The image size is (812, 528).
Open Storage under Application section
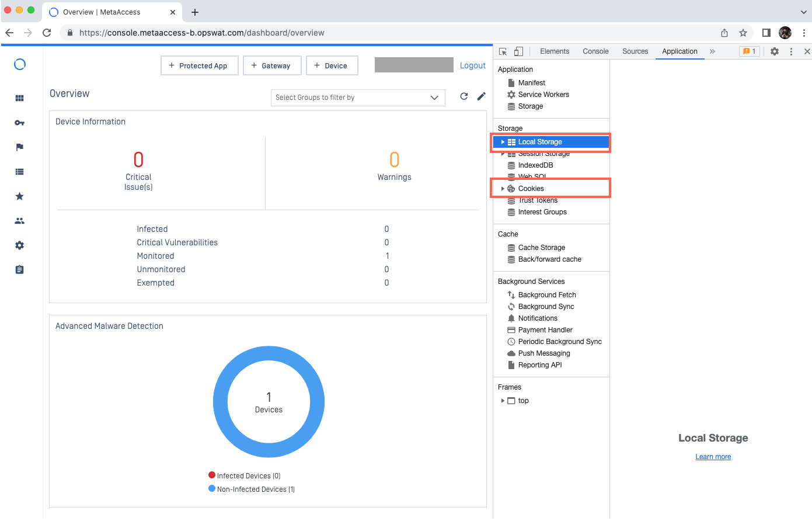531,106
